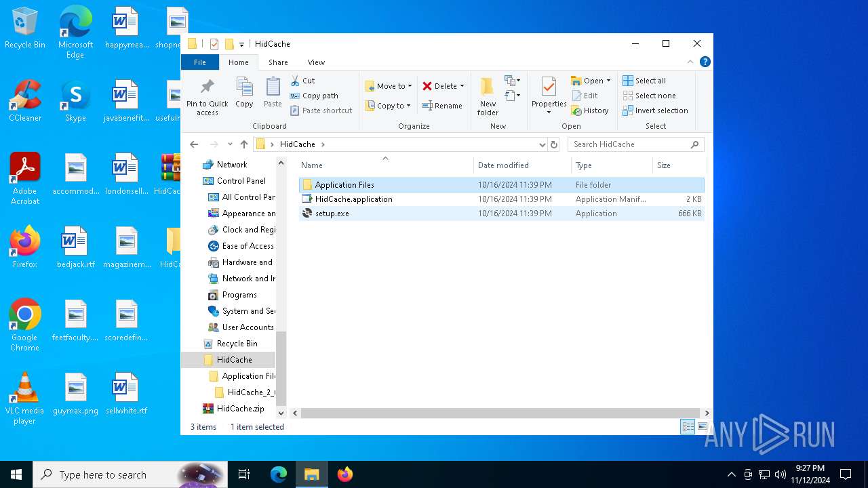Sort by Type column header
Image resolution: width=868 pixels, height=488 pixels.
pyautogui.click(x=612, y=165)
